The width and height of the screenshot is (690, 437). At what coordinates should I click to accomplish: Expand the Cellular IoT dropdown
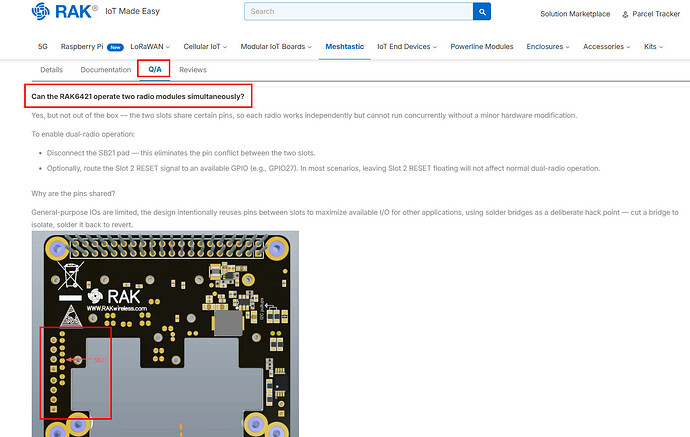pyautogui.click(x=205, y=47)
